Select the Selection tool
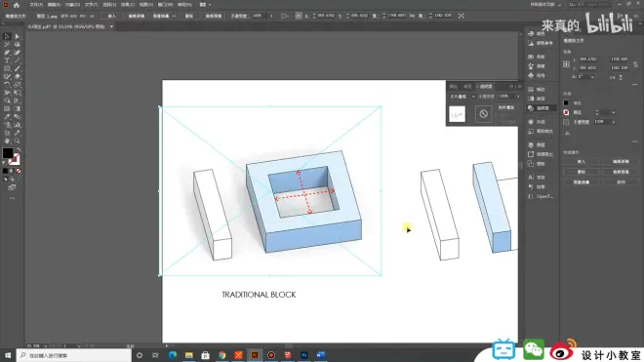The width and height of the screenshot is (644, 362). point(7,36)
